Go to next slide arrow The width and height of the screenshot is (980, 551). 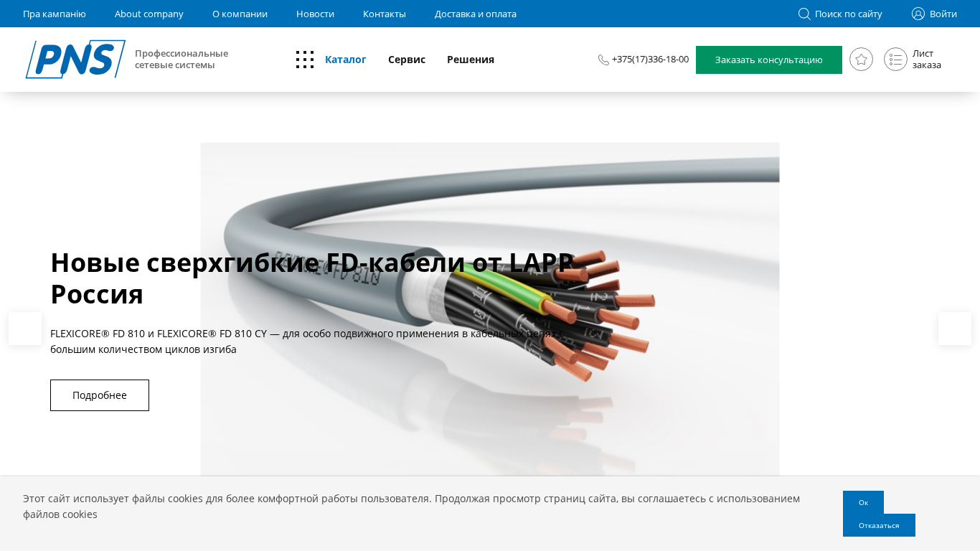tap(955, 329)
